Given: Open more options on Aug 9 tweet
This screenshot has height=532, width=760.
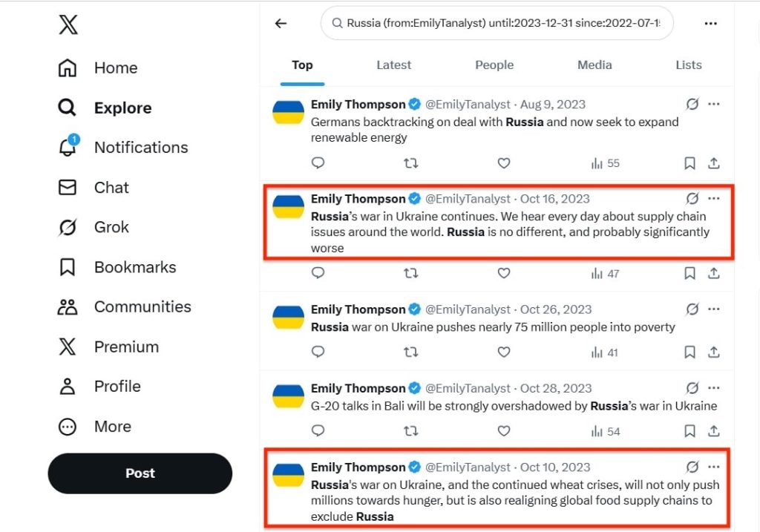Looking at the screenshot, I should click(714, 105).
